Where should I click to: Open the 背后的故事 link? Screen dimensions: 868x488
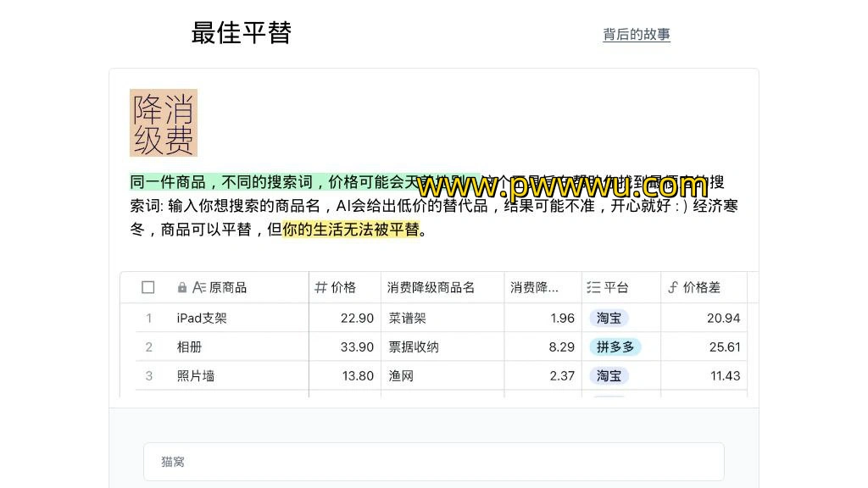[x=636, y=34]
